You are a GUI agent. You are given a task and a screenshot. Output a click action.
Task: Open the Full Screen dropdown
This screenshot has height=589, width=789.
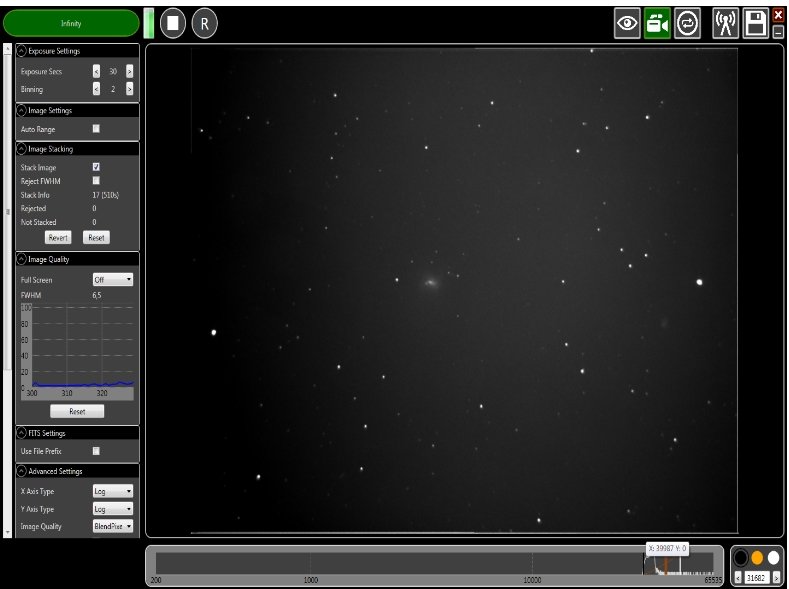(x=113, y=280)
